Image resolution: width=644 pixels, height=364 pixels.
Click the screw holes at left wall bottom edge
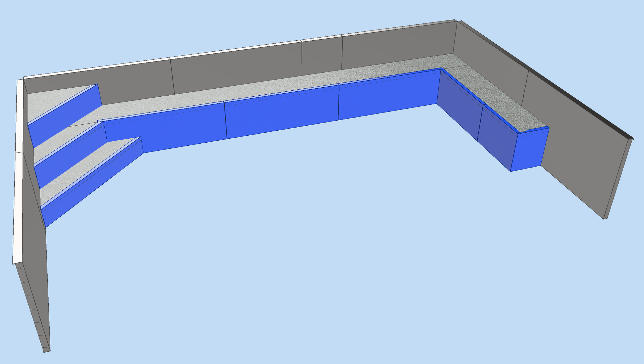33,309
